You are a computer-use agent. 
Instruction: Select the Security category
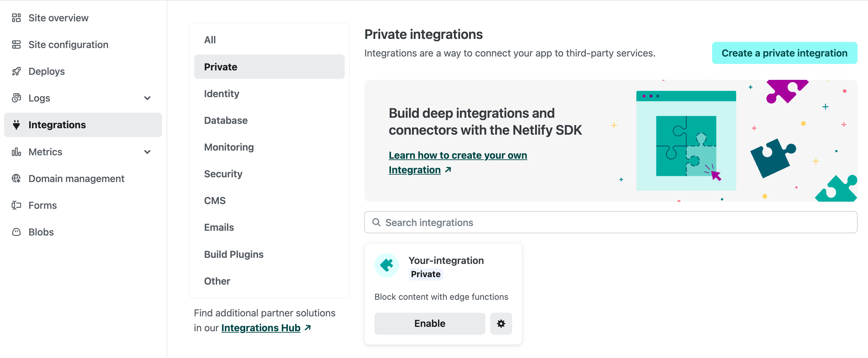click(x=269, y=174)
